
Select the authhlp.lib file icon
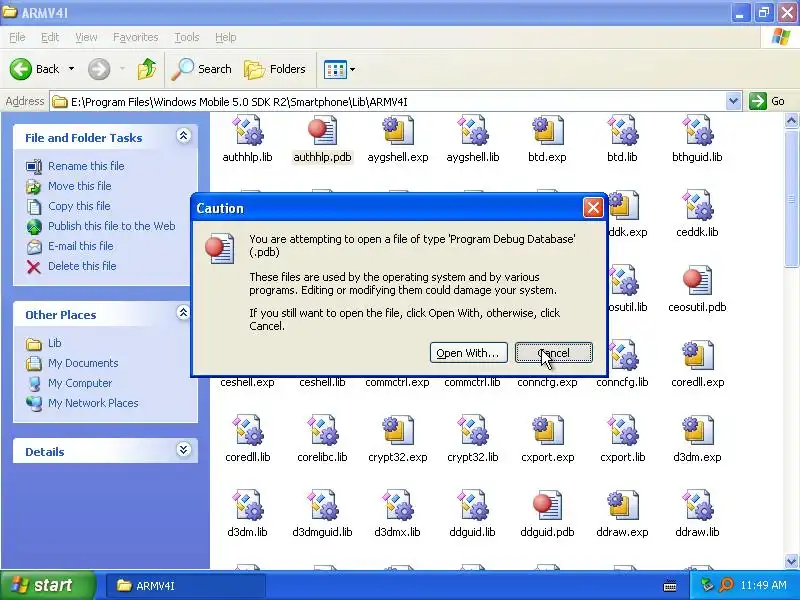(247, 131)
